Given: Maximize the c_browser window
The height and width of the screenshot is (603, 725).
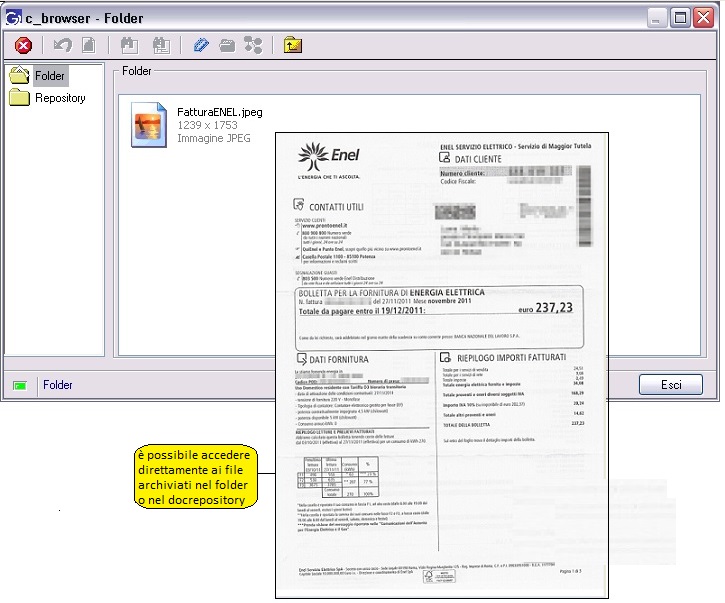Looking at the screenshot, I should pos(680,18).
